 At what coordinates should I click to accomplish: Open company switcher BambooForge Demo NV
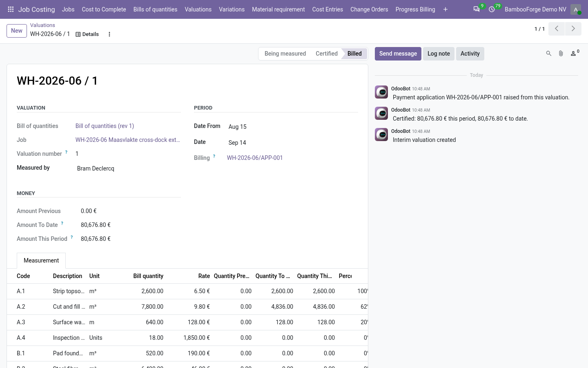coord(535,9)
